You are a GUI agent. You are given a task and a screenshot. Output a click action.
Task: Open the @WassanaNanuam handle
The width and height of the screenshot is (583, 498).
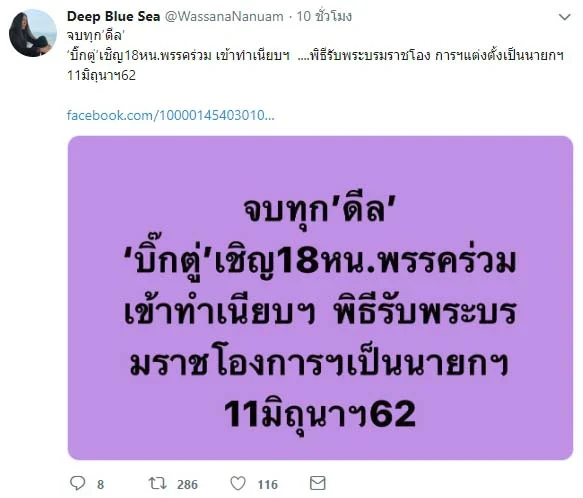(224, 16)
